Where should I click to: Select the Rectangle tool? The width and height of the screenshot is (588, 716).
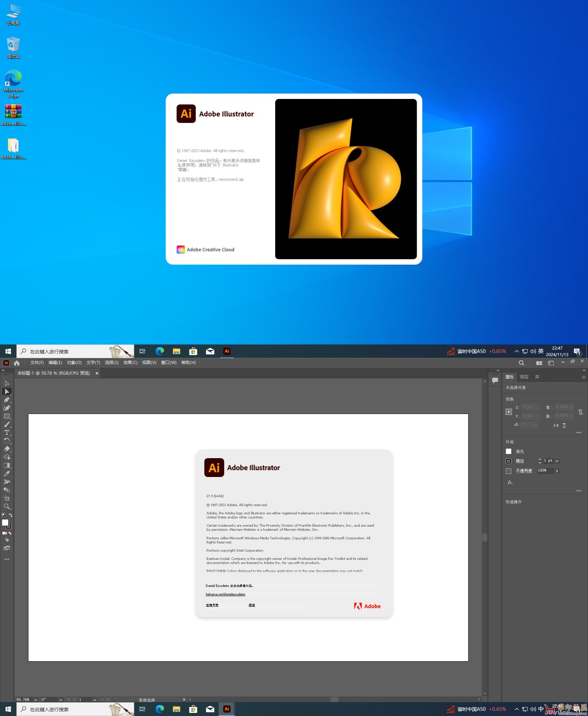tap(7, 416)
